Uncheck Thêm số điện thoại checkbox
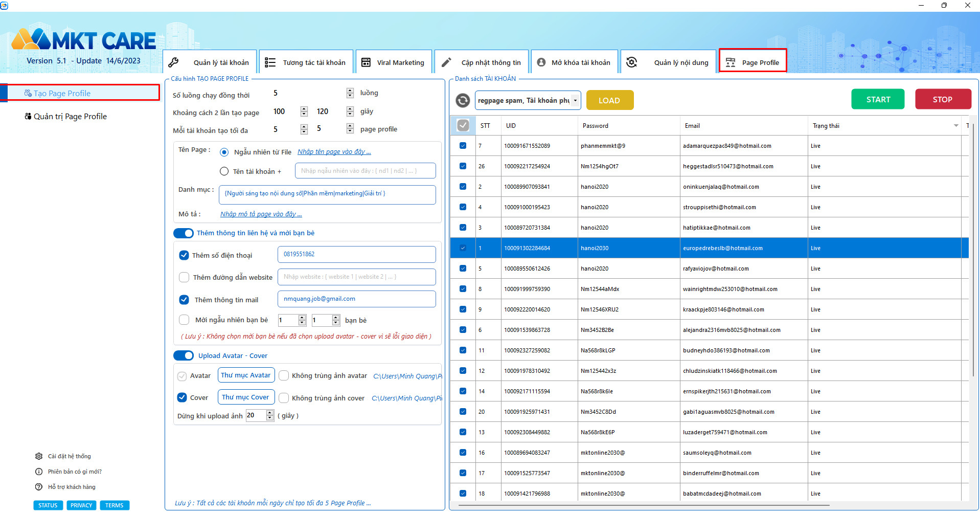The image size is (980, 514). [x=184, y=255]
